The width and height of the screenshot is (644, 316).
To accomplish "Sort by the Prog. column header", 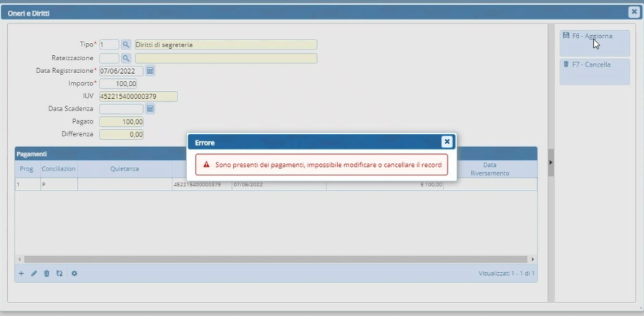I will (27, 169).
